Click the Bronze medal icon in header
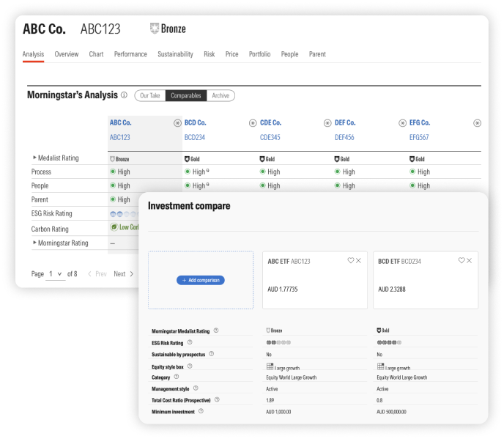 (x=155, y=29)
